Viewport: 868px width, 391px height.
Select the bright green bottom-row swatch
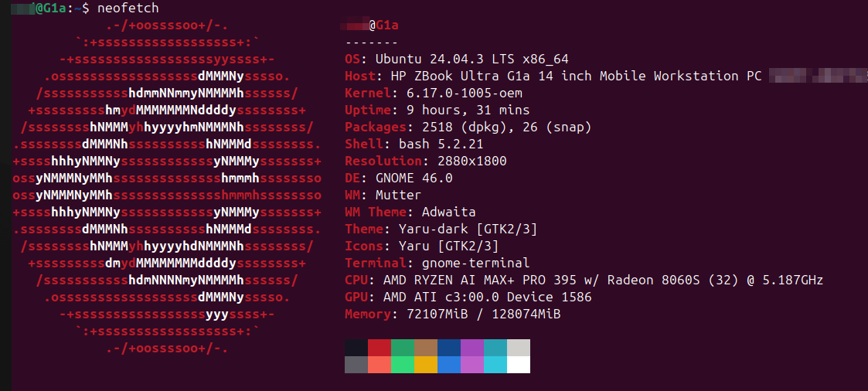(x=403, y=365)
